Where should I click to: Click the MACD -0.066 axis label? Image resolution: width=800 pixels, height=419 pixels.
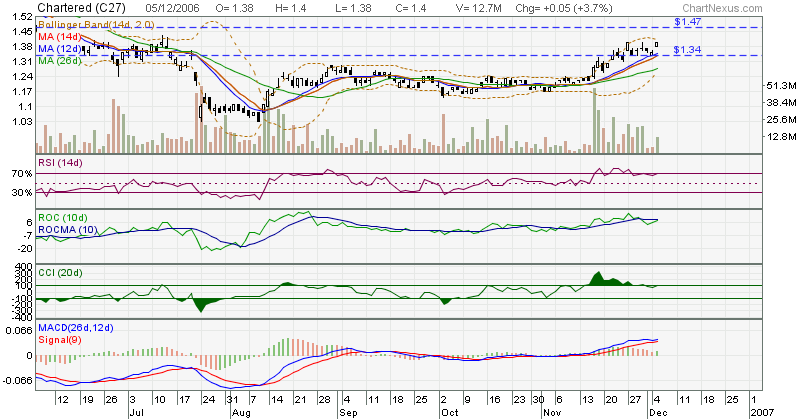(x=18, y=381)
